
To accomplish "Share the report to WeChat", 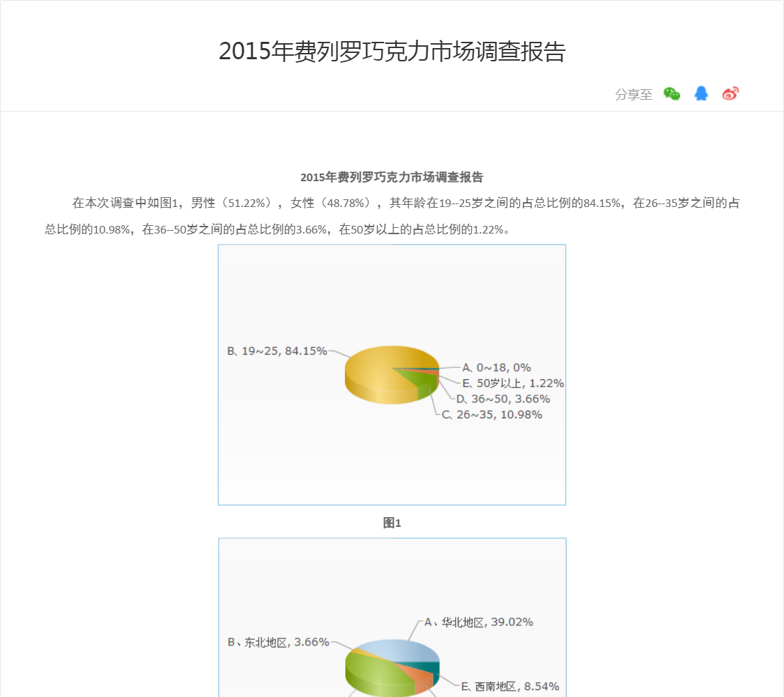I will (x=672, y=93).
